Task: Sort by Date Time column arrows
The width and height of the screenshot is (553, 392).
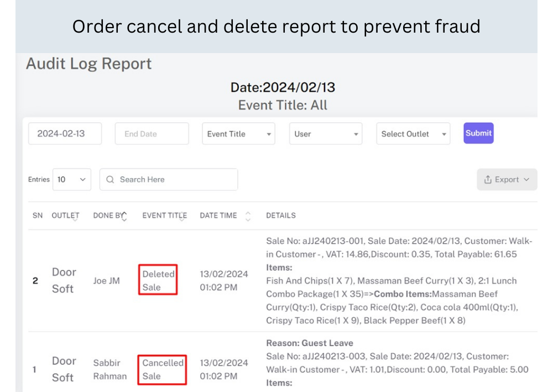Action: click(247, 216)
